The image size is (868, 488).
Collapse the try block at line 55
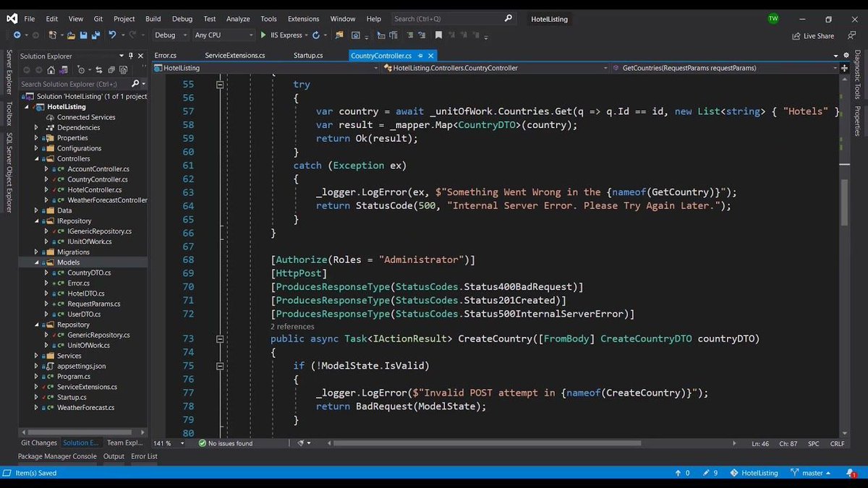(220, 85)
